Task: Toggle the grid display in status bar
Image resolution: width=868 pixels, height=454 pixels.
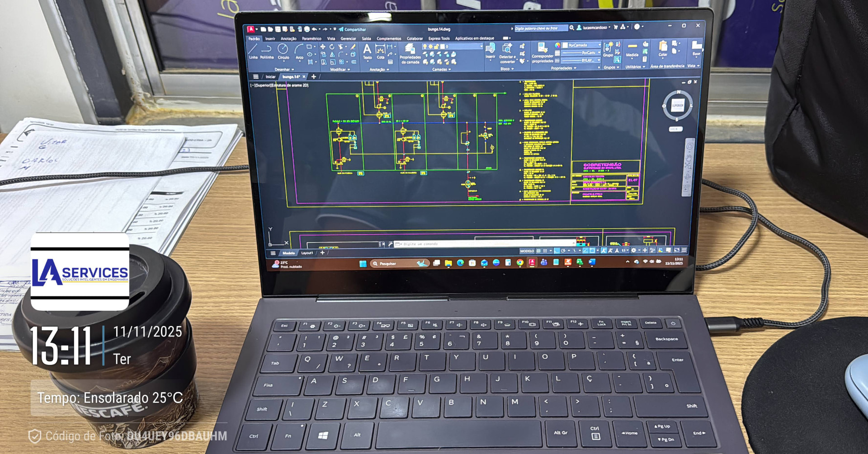Action: coord(538,251)
